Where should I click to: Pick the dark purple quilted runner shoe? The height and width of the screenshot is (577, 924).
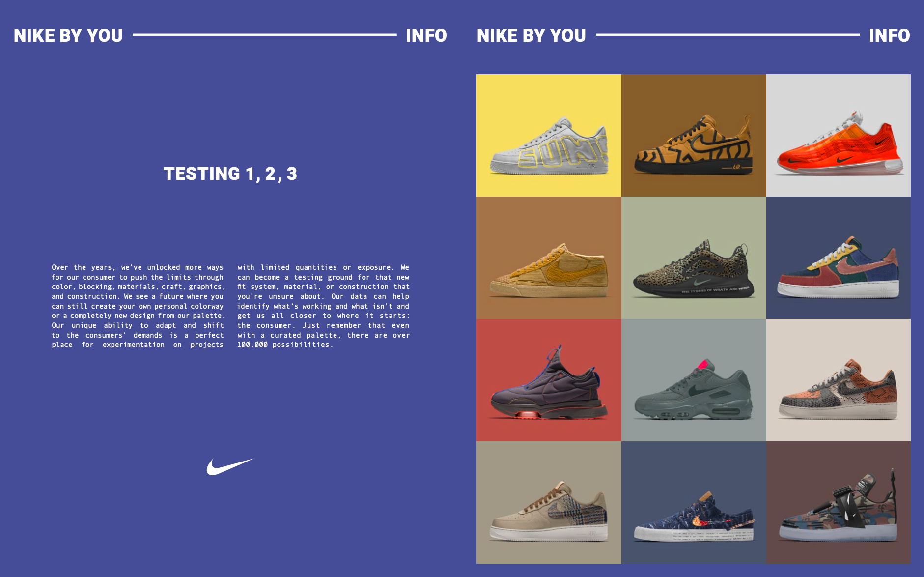point(549,380)
